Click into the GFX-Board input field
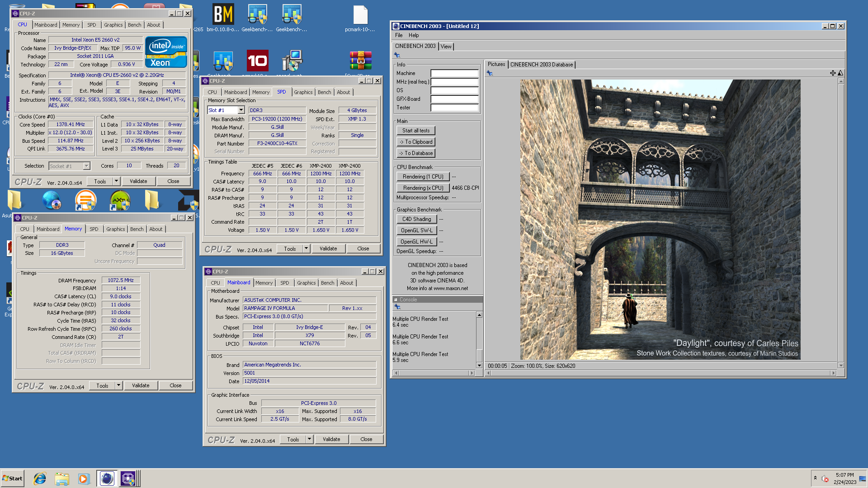Viewport: 868px width, 488px height. 454,99
